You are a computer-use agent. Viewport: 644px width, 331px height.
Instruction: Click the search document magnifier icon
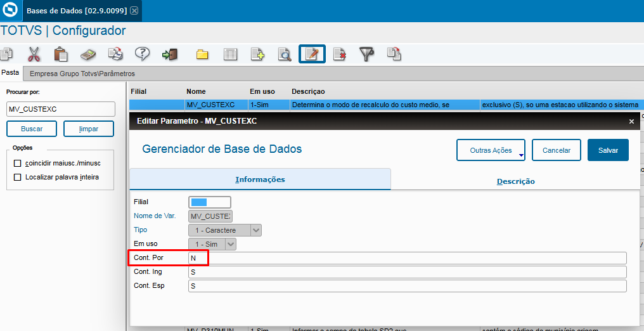pos(284,54)
